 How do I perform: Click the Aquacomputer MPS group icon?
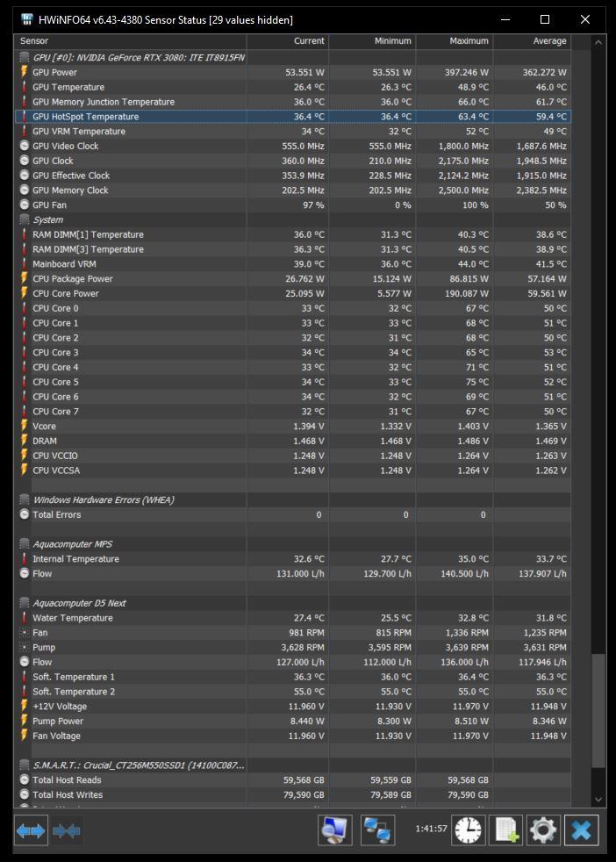click(25, 543)
